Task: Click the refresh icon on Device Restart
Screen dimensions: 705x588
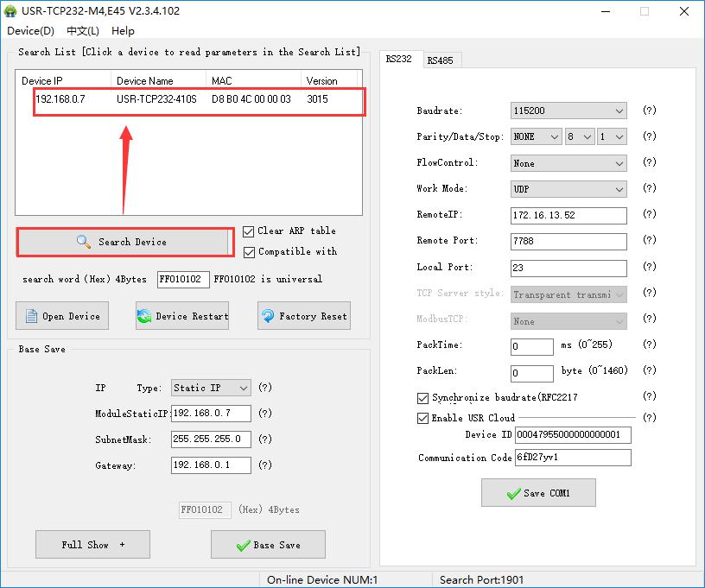Action: click(x=144, y=316)
